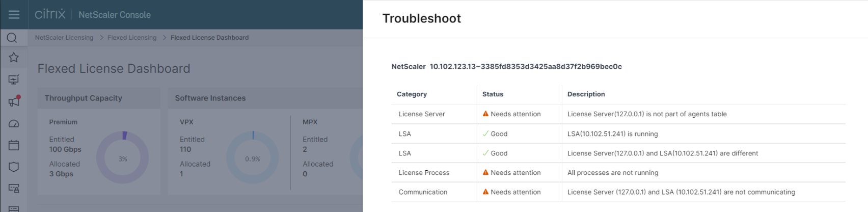
Task: Click the Status column header
Action: click(493, 94)
